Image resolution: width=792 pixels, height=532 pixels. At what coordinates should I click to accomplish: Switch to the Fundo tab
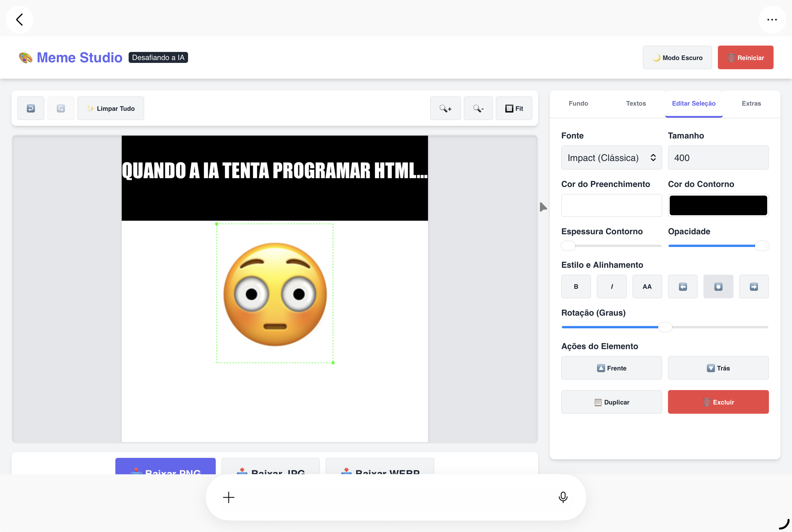[578, 104]
